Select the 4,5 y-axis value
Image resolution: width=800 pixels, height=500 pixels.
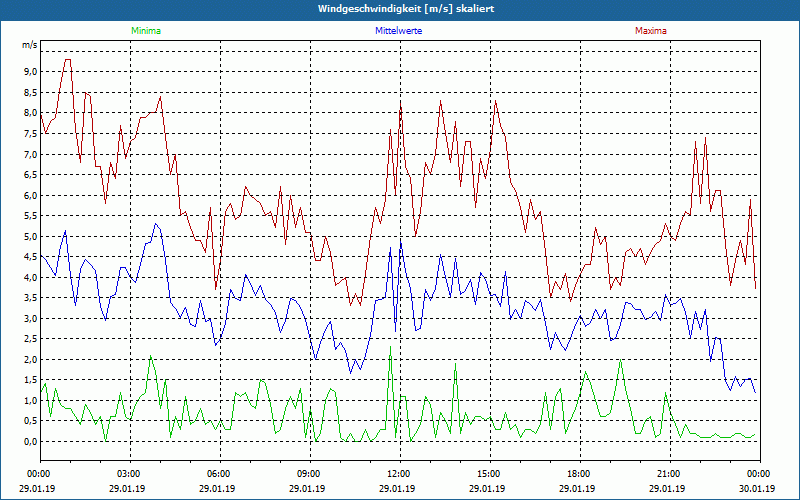point(31,257)
